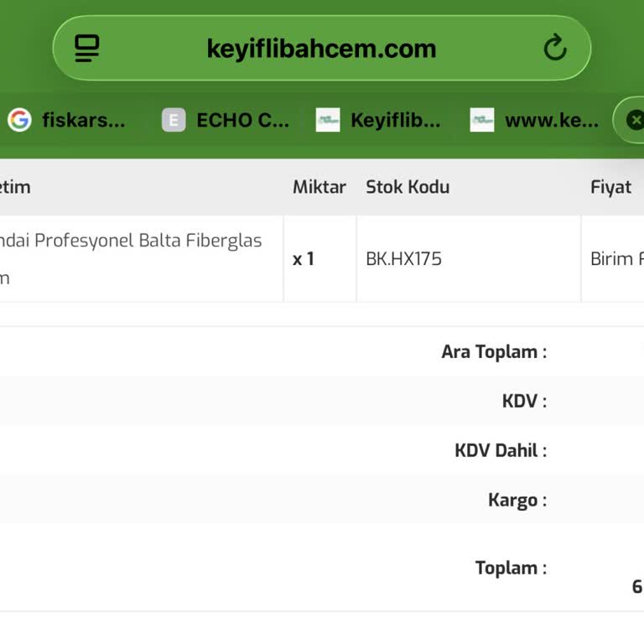Select the BK.HX175 stock code cell
The image size is (644, 644).
tap(469, 259)
